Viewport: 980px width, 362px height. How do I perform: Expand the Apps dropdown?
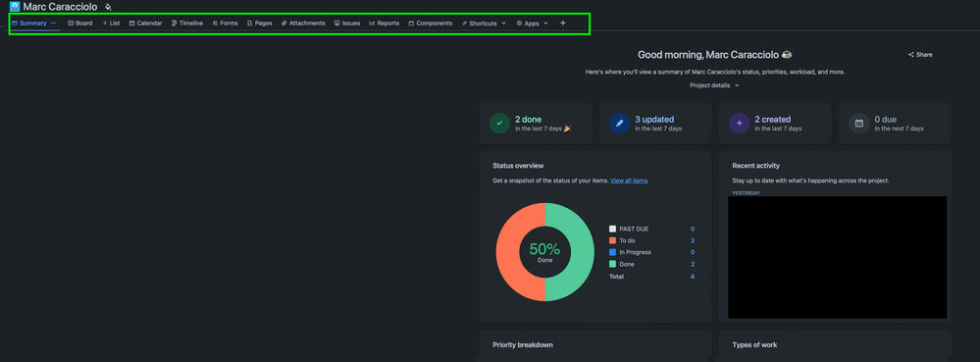pyautogui.click(x=532, y=24)
